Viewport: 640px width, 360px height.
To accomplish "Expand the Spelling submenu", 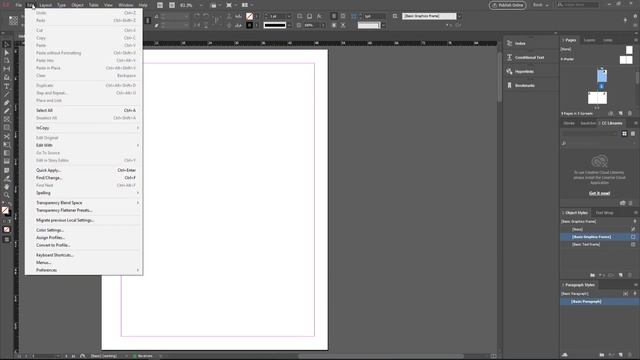I will coord(84,193).
